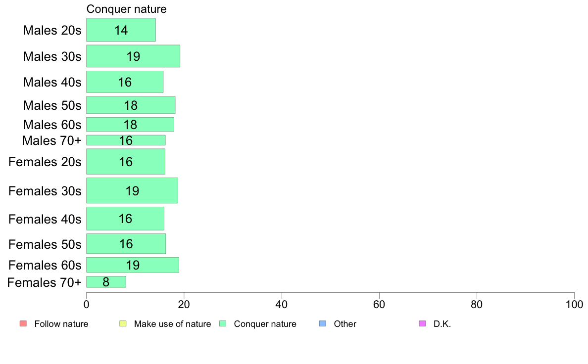Click the Follow nature red legend swatch
The height and width of the screenshot is (364, 588).
pyautogui.click(x=23, y=323)
